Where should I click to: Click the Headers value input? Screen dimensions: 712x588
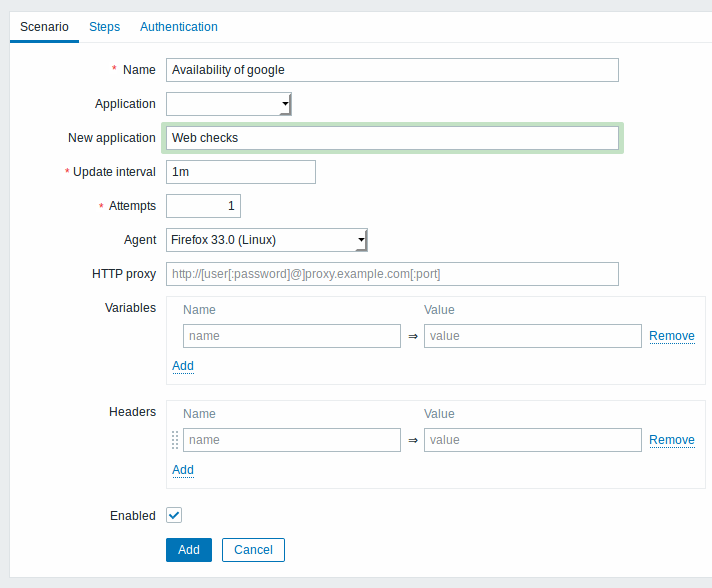point(533,440)
